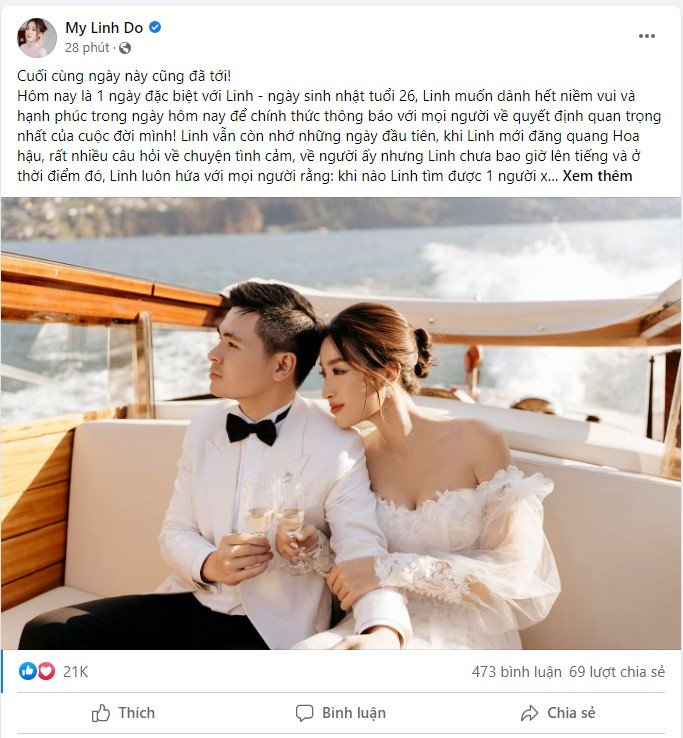
Task: Click the red heart reaction icon
Action: coord(46,671)
